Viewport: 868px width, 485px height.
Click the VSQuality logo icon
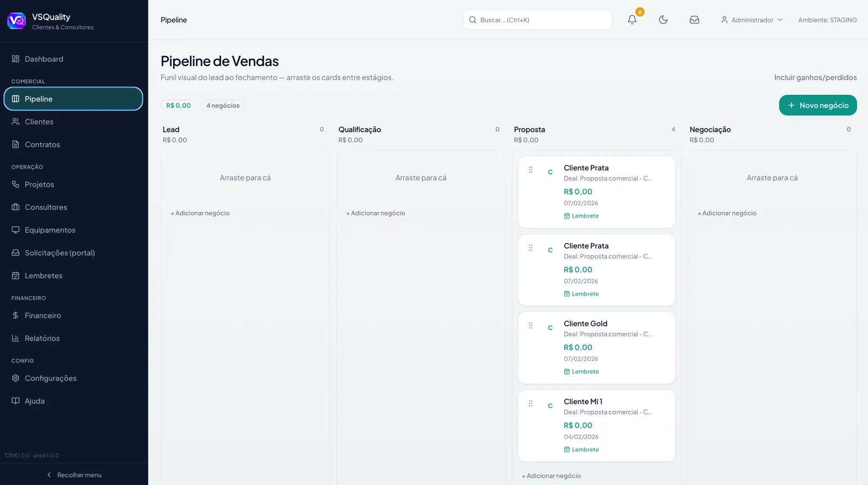pyautogui.click(x=16, y=21)
